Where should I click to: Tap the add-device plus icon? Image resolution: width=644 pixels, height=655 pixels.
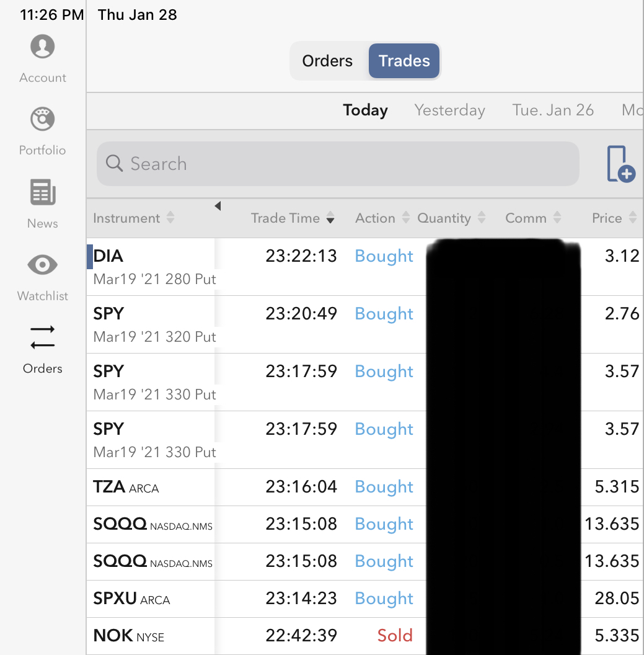pyautogui.click(x=620, y=164)
